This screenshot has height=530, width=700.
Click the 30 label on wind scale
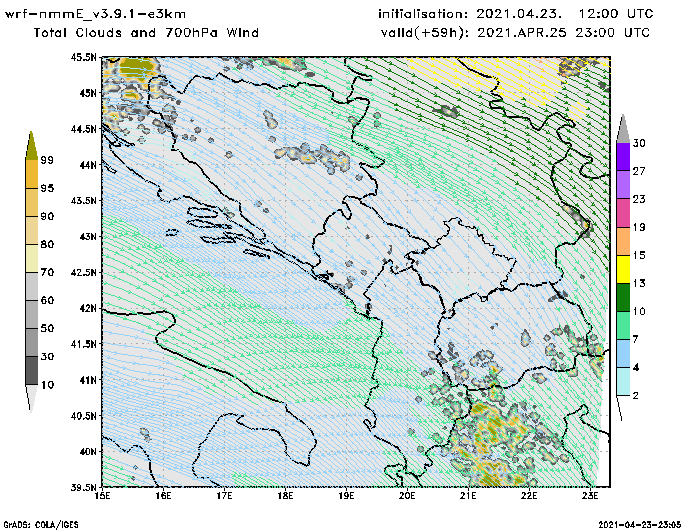(x=639, y=143)
